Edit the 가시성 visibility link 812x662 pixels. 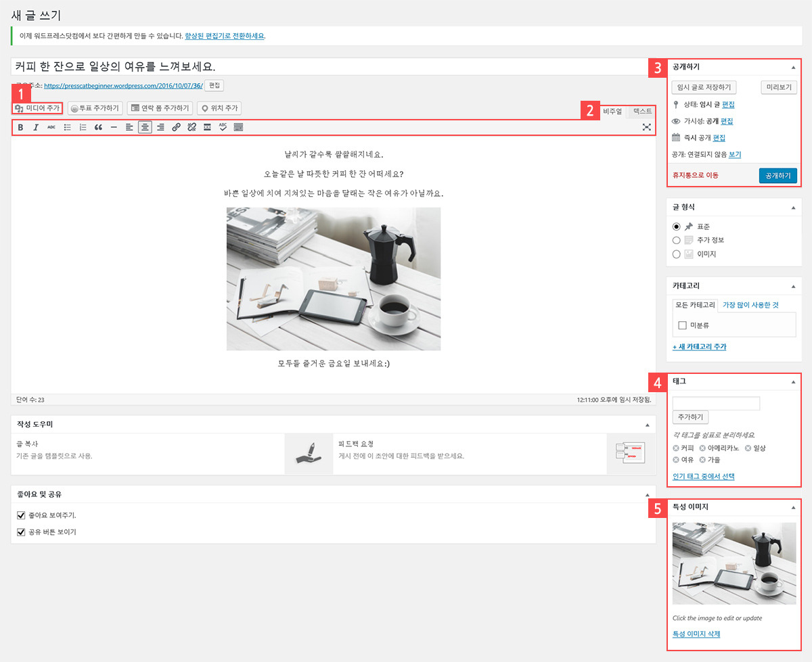click(x=727, y=122)
